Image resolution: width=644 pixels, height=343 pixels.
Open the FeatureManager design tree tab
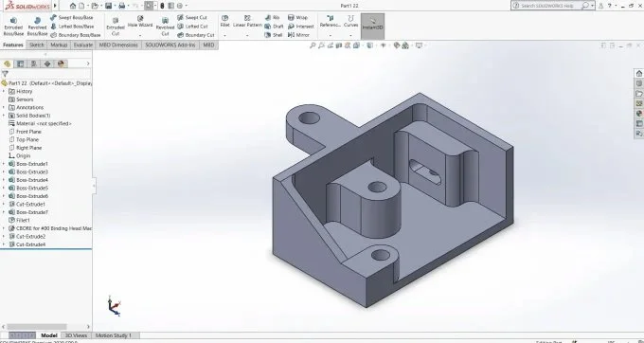tap(7, 63)
